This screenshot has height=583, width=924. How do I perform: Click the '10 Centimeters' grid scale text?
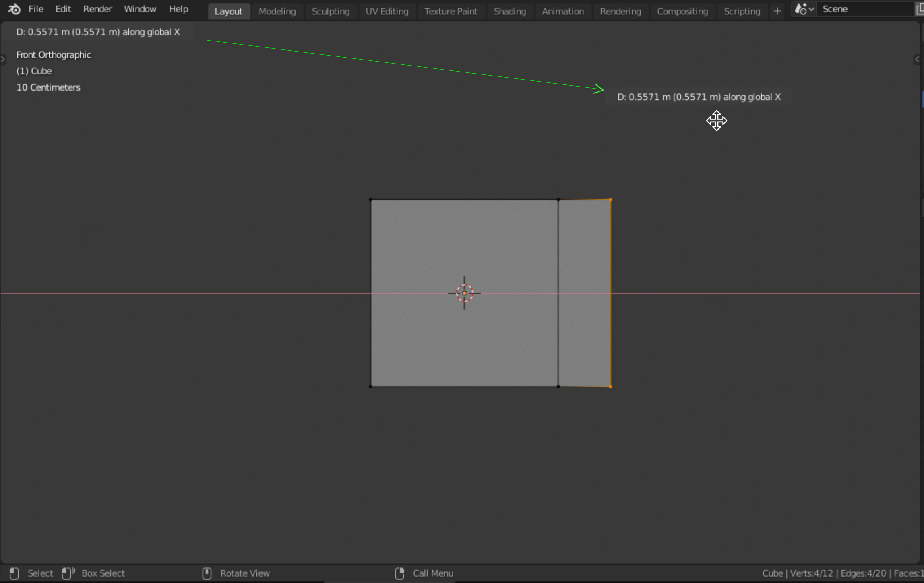48,87
